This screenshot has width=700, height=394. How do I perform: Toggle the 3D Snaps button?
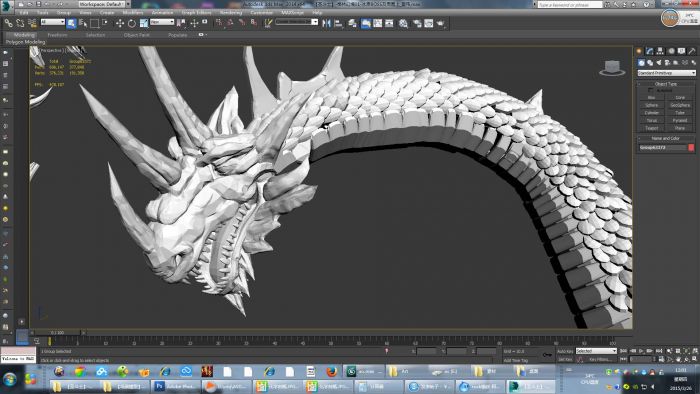tap(219, 23)
